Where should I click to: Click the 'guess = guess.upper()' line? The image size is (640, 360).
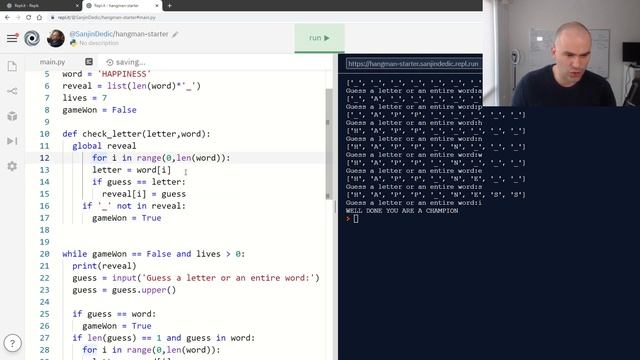[x=124, y=290]
